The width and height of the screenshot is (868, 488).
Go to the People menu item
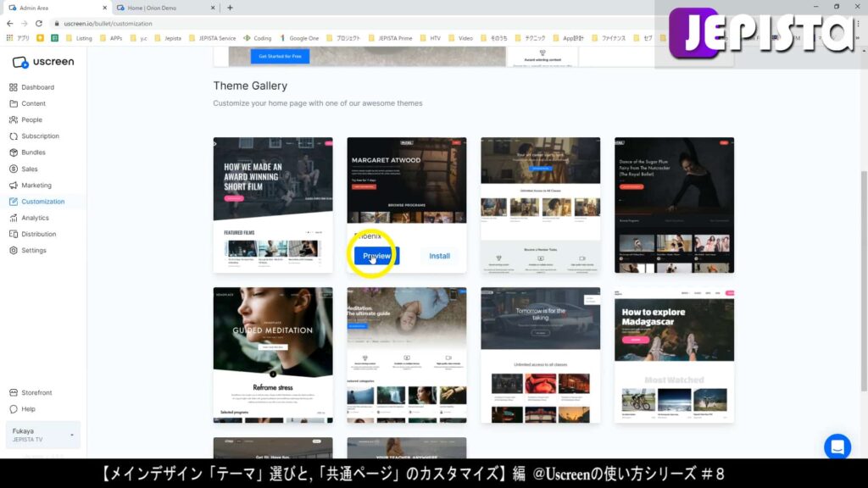[31, 119]
